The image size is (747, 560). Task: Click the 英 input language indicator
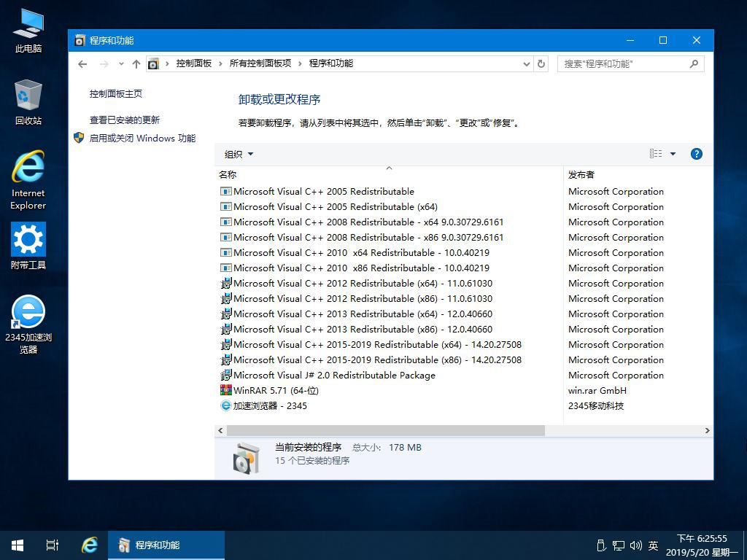click(x=653, y=545)
